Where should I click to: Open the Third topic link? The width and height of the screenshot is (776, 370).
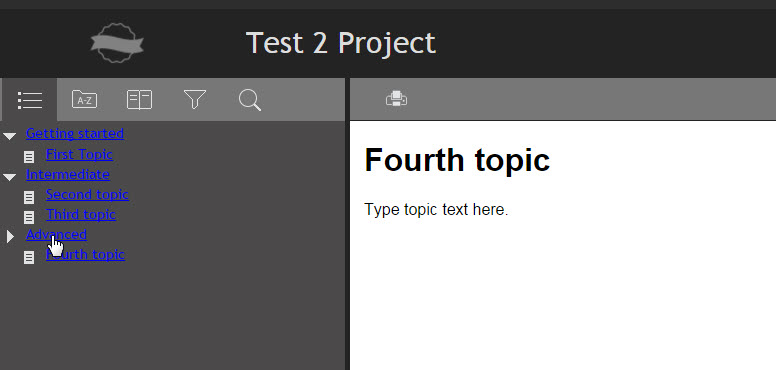pyautogui.click(x=81, y=215)
